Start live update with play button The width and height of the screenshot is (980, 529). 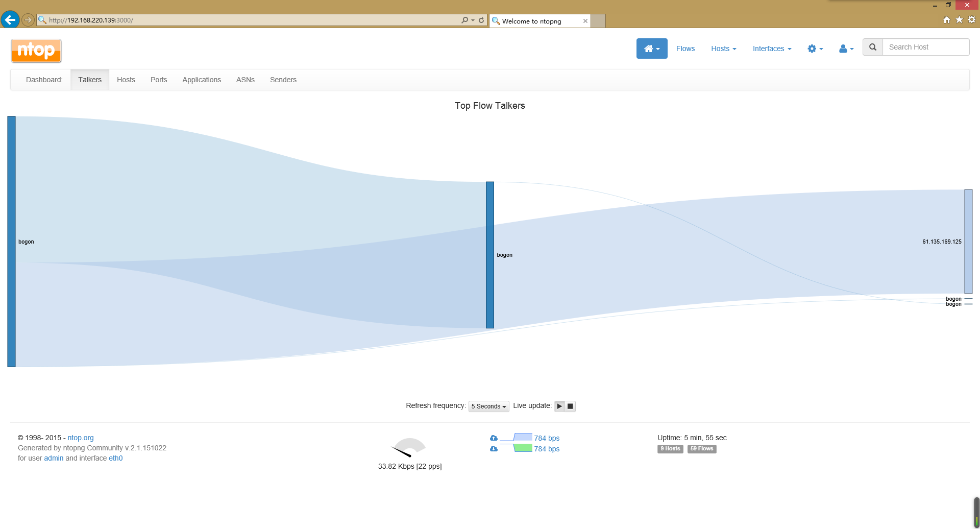point(559,406)
